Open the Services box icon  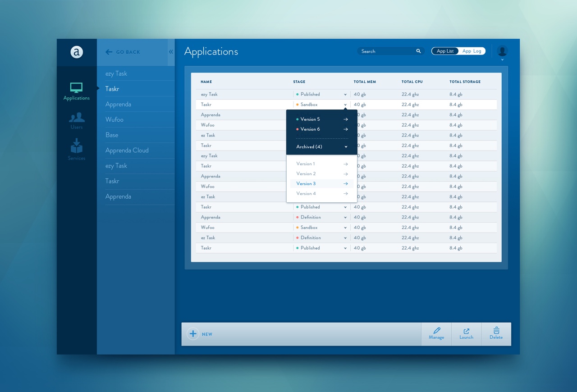pos(76,146)
